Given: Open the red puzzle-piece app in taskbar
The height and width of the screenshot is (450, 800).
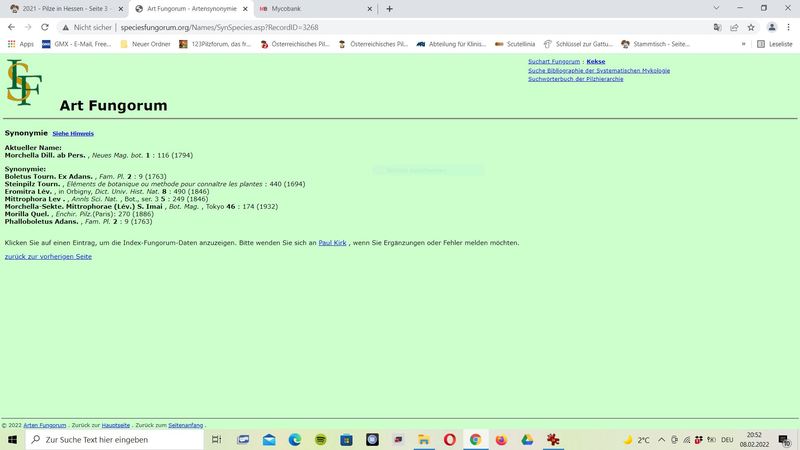Looking at the screenshot, I should (553, 440).
